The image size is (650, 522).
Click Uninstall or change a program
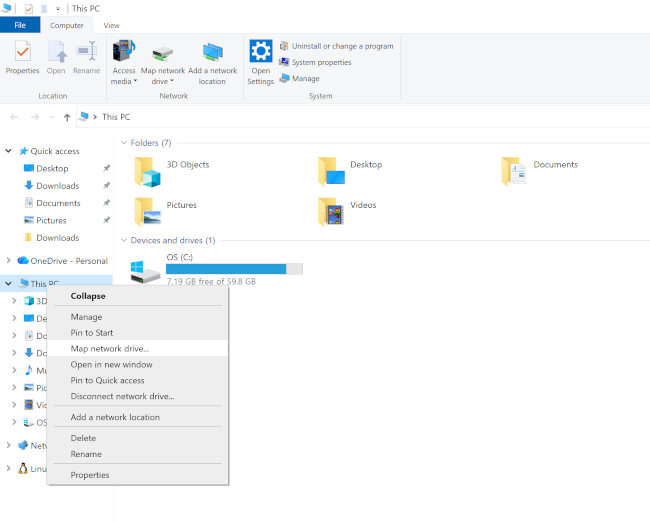[x=336, y=46]
